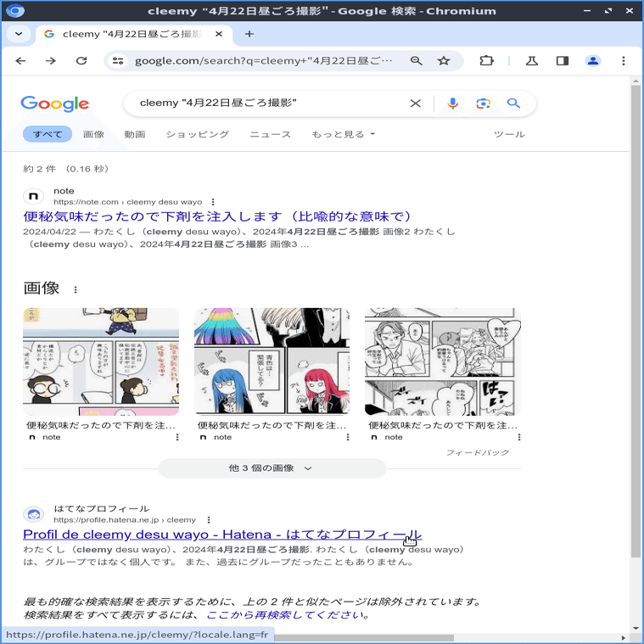Open menu for third image result

coord(519,437)
